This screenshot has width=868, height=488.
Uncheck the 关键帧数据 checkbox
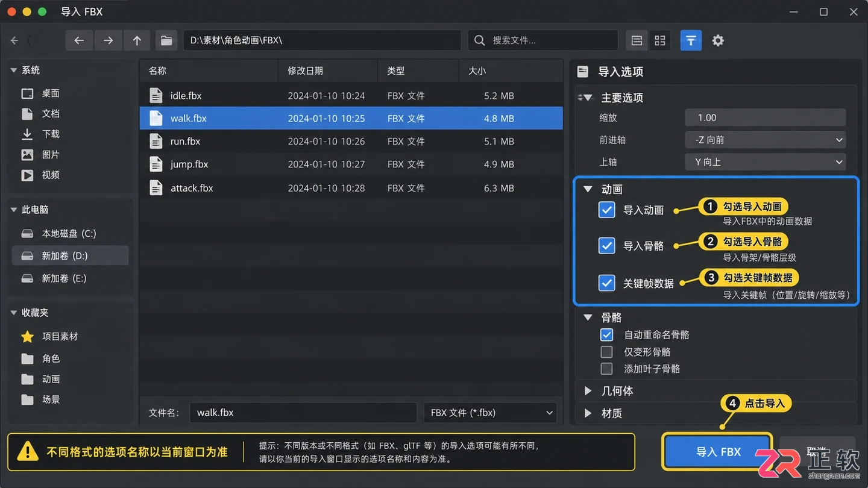click(606, 283)
